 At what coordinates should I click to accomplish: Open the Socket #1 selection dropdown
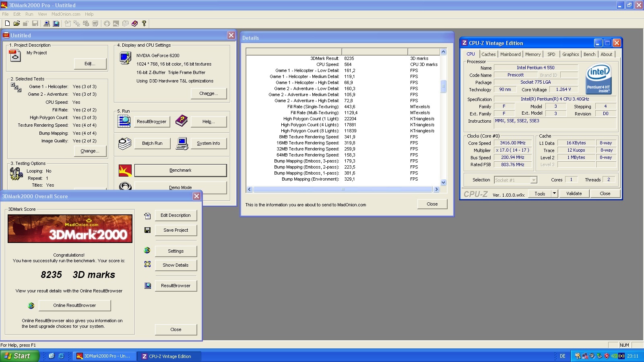pyautogui.click(x=534, y=180)
